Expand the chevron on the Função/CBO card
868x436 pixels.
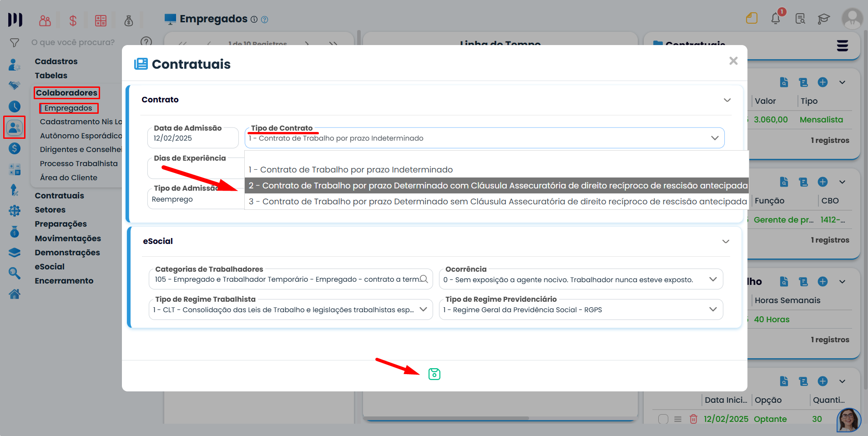(842, 182)
